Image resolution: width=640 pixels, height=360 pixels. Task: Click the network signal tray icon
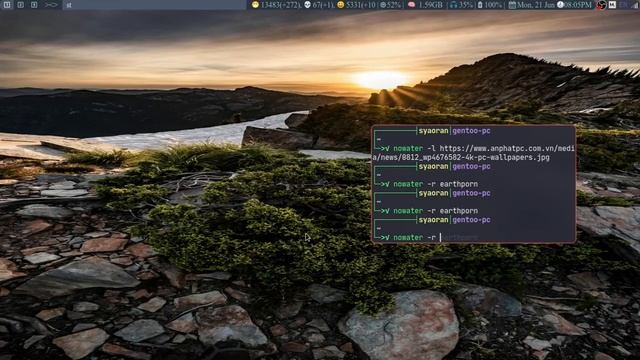pyautogui.click(x=635, y=5)
